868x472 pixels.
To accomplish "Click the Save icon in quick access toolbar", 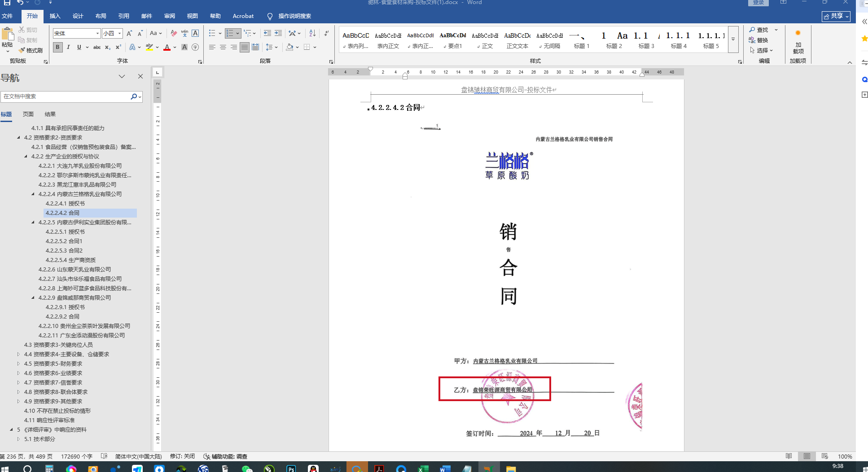I will [x=7, y=3].
